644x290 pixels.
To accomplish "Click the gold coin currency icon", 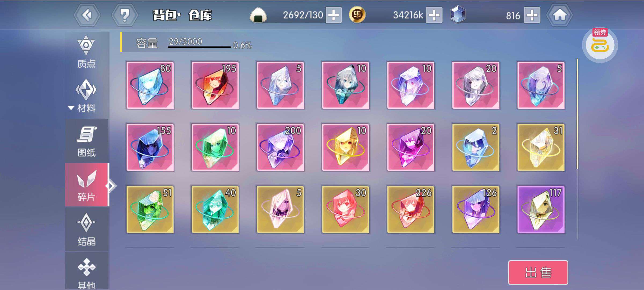I will pyautogui.click(x=357, y=15).
